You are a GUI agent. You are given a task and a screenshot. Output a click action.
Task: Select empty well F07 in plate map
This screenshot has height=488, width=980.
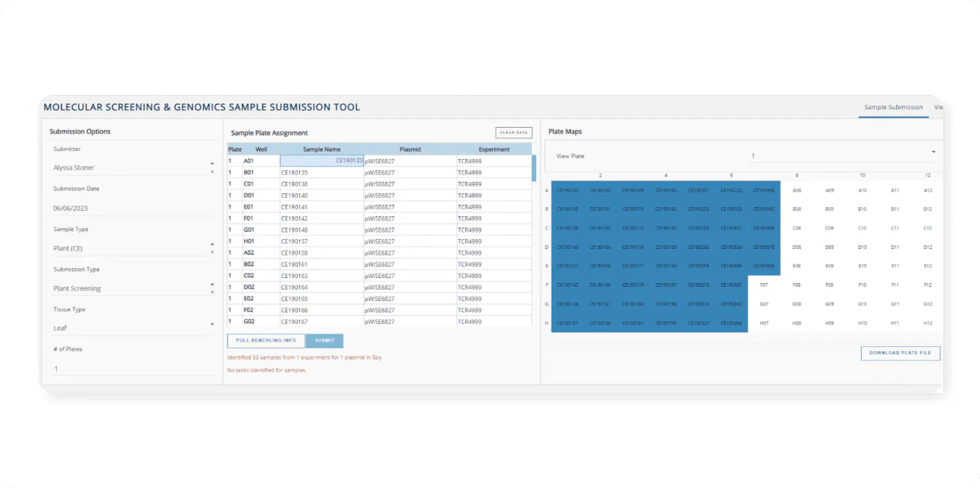tap(764, 285)
